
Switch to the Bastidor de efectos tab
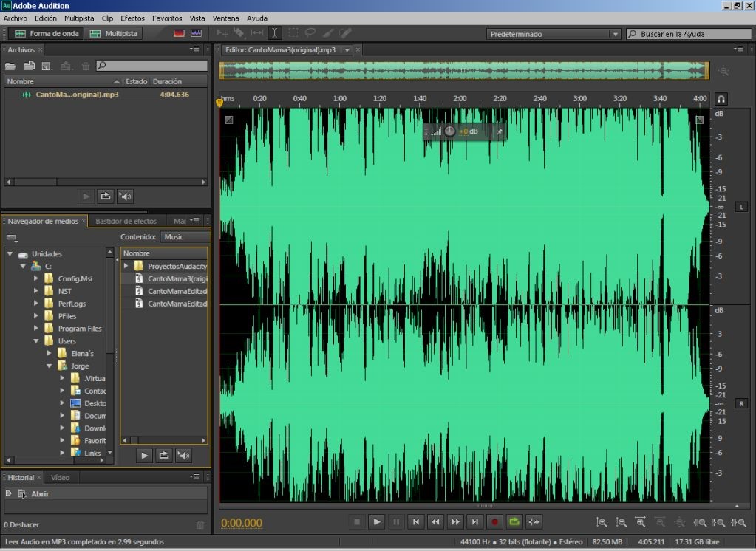(126, 221)
